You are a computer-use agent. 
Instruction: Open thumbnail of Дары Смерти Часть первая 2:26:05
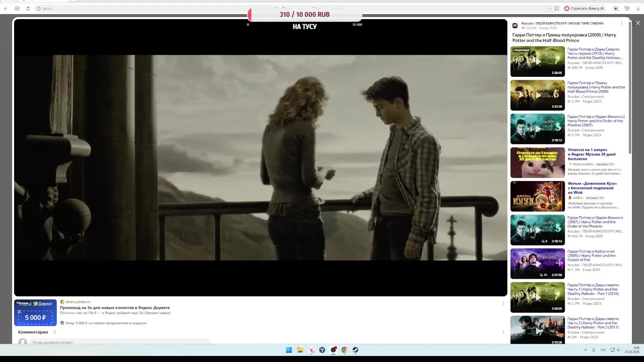[x=537, y=61]
